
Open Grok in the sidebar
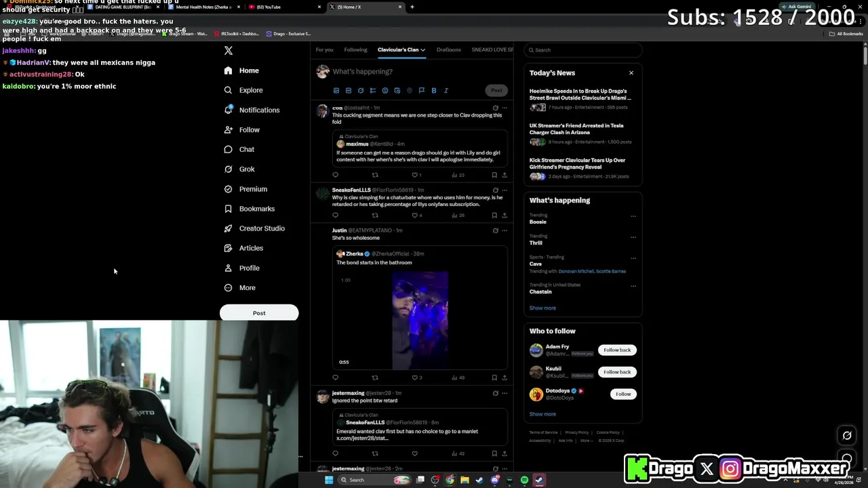[x=239, y=169]
